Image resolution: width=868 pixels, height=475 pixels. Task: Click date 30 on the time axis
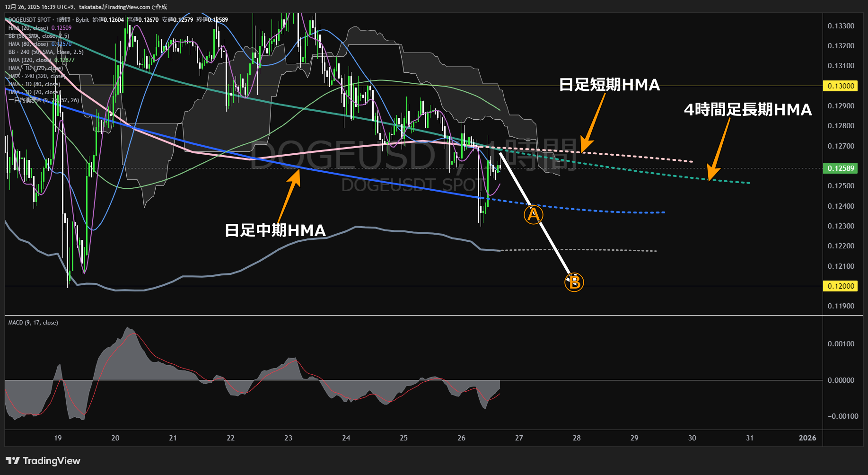pos(692,438)
